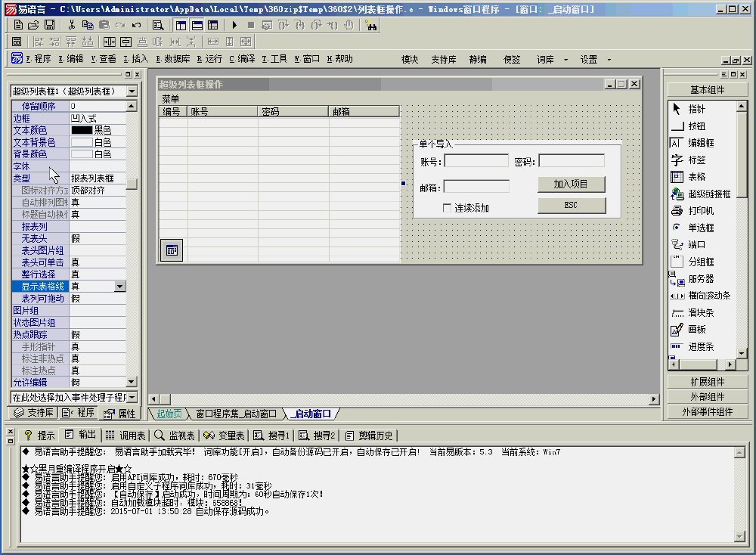Select the 编辑框 edit box component
The width and height of the screenshot is (756, 555).
coord(702,143)
